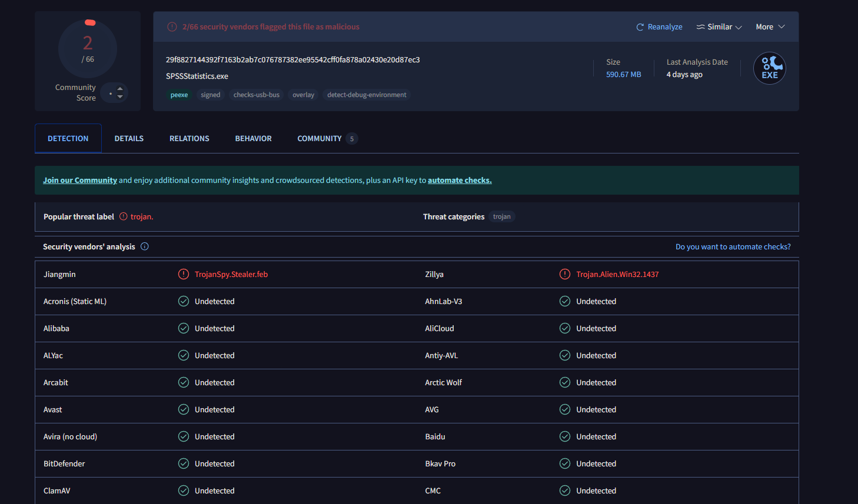
Task: Click the detect-debug-environment tag
Action: [367, 95]
